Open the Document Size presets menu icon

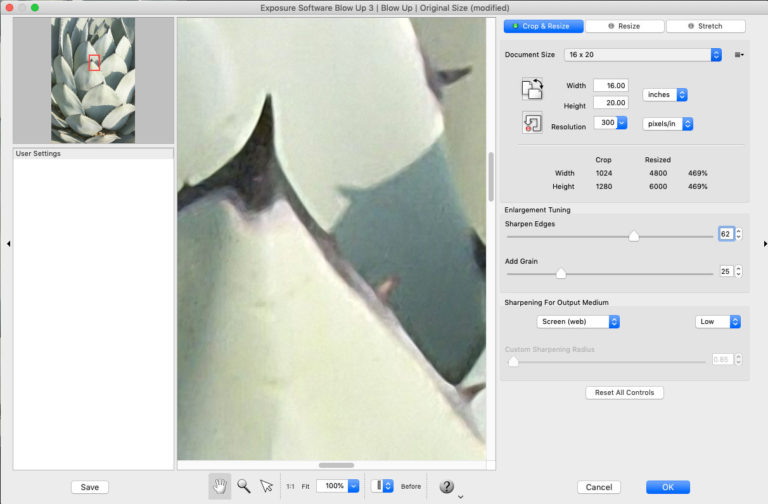click(x=739, y=55)
